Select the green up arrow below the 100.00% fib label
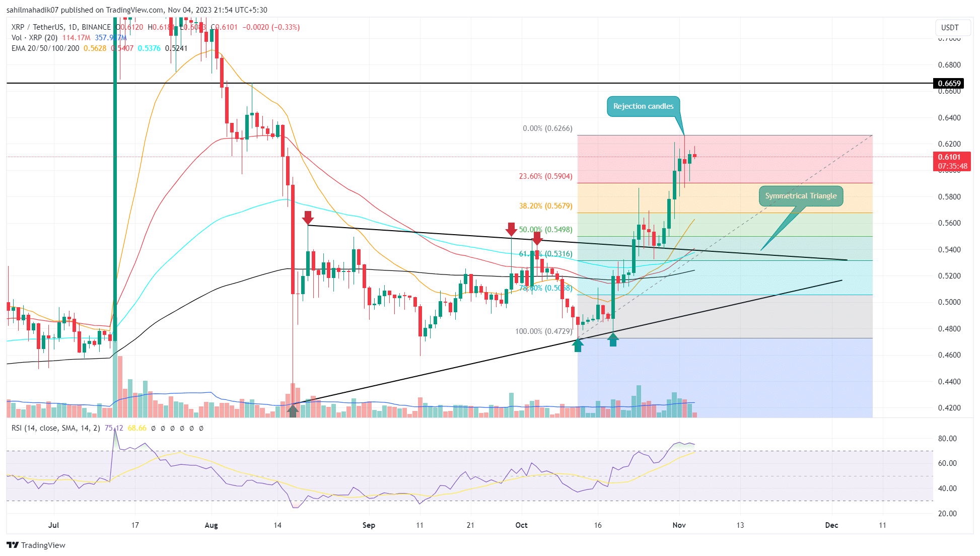The image size is (980, 556). 578,345
